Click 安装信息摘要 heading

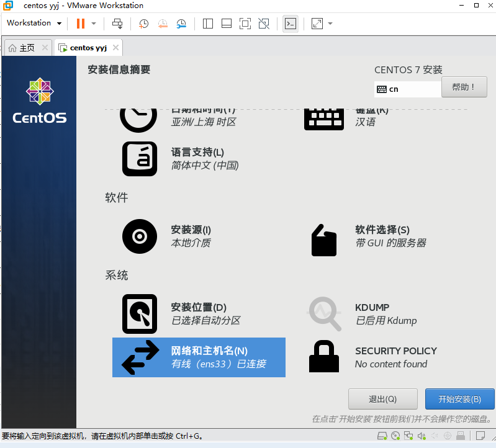(119, 69)
